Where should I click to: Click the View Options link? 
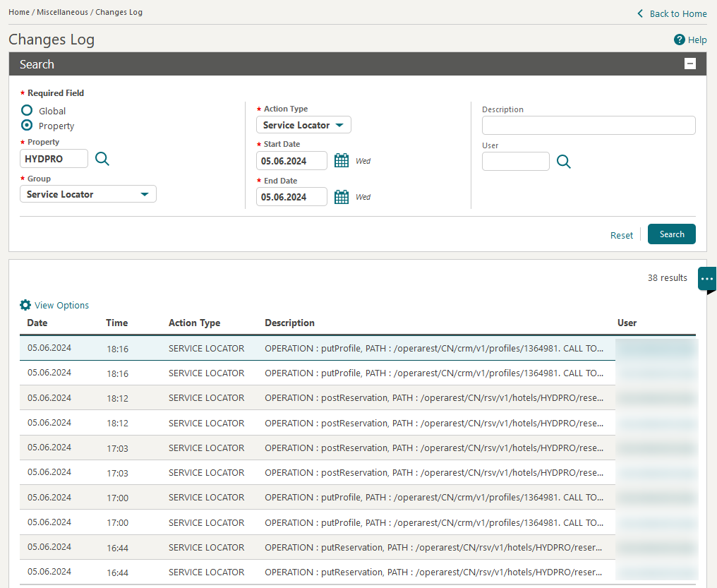[61, 305]
